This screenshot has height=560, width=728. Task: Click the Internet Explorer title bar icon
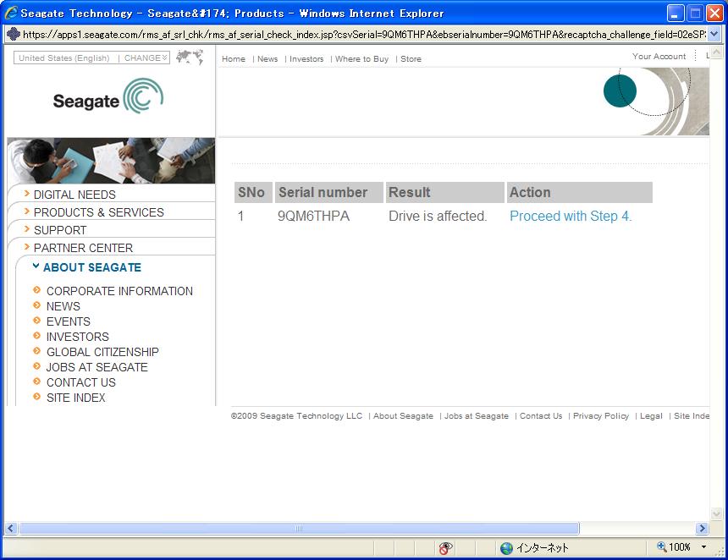pyautogui.click(x=11, y=13)
